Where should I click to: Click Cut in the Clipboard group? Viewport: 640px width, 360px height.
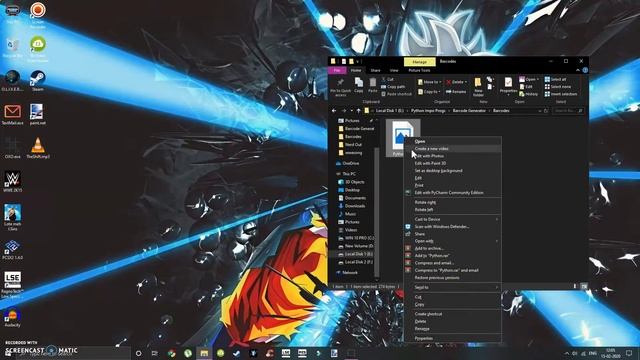[x=387, y=79]
